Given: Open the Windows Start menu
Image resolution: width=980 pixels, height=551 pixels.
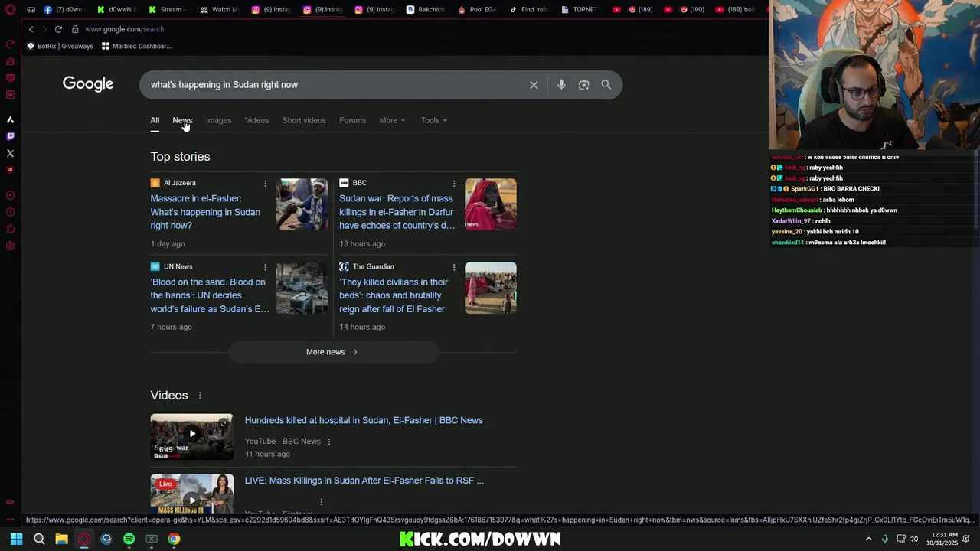Looking at the screenshot, I should point(16,539).
